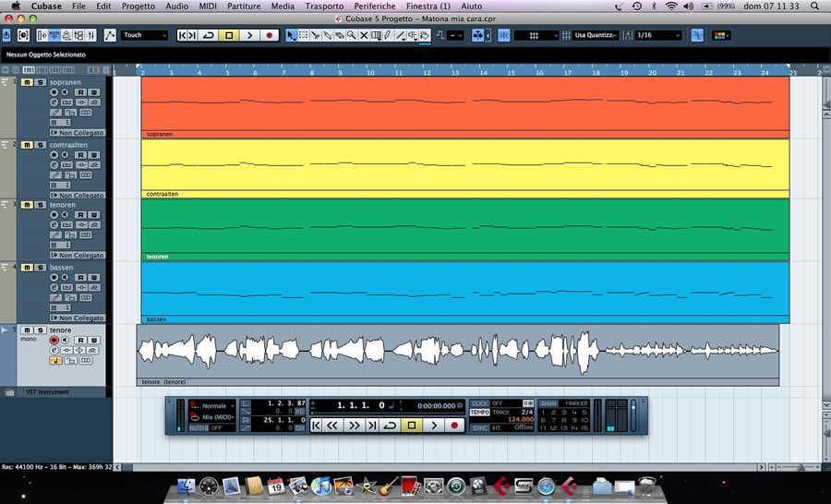Click Fast Forward in transport panel

pos(354,425)
